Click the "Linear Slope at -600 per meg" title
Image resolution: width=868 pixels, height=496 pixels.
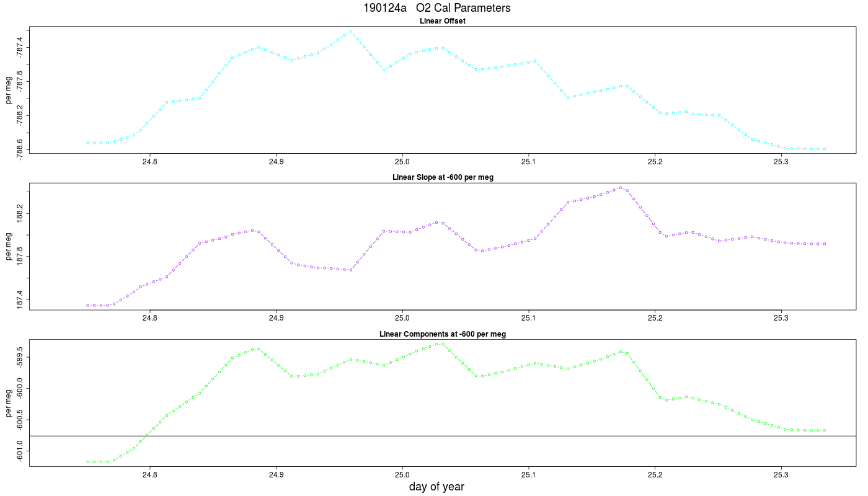coord(443,177)
